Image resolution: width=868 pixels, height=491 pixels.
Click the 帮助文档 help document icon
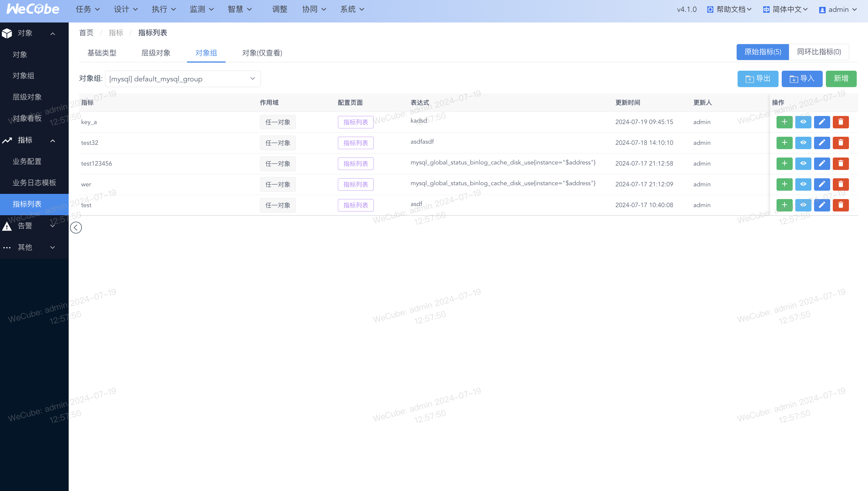[x=710, y=10]
